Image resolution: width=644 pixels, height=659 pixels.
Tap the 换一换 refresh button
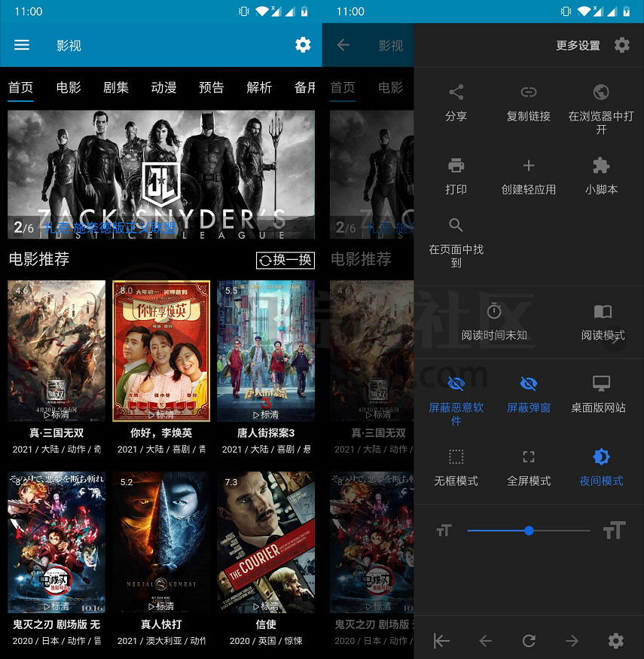pos(285,260)
